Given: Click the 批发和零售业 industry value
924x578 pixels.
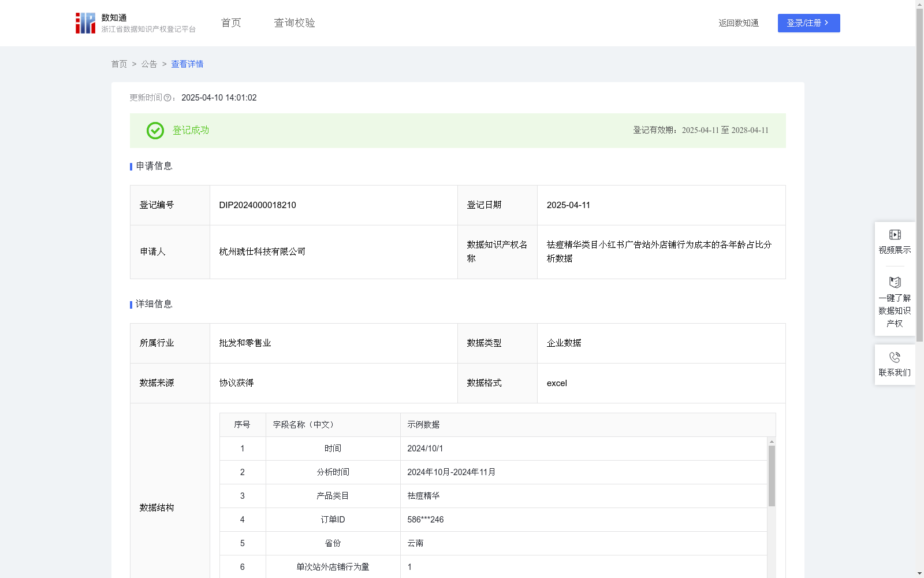Looking at the screenshot, I should [x=245, y=343].
